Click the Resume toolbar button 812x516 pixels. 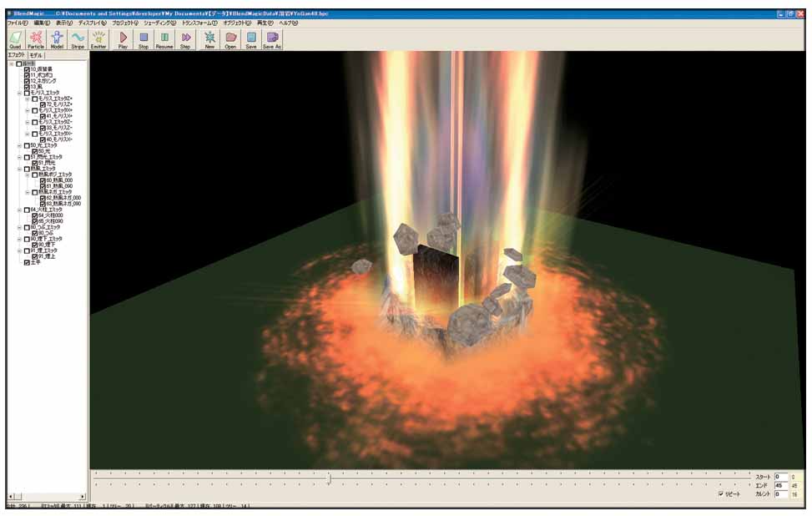(164, 39)
